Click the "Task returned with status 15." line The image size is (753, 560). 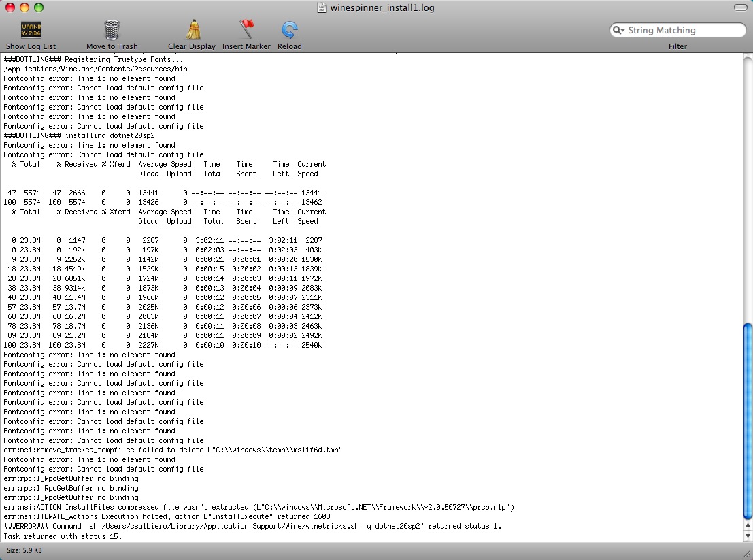click(63, 536)
